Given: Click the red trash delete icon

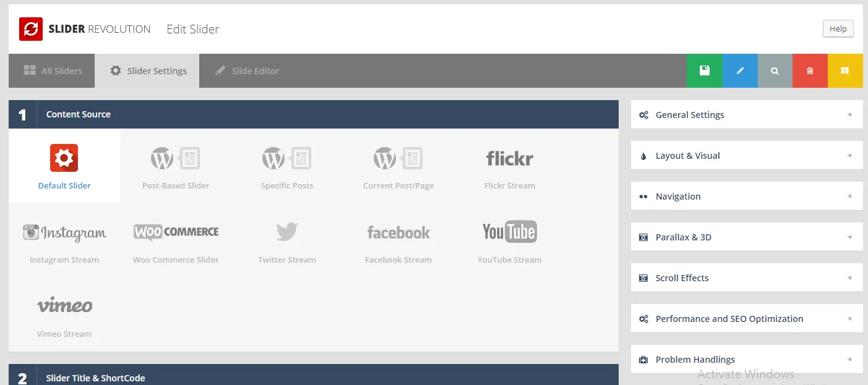Looking at the screenshot, I should [810, 70].
